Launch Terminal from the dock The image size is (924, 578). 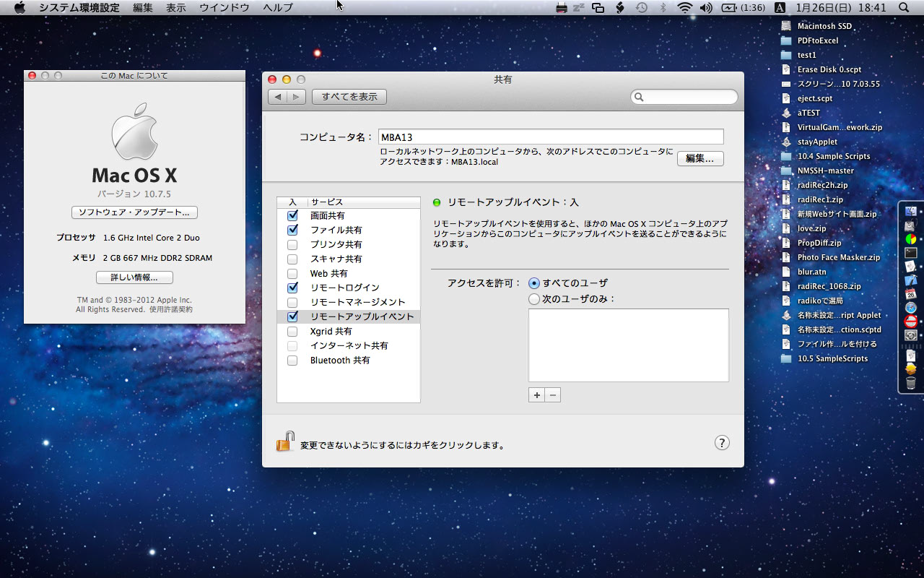point(910,253)
